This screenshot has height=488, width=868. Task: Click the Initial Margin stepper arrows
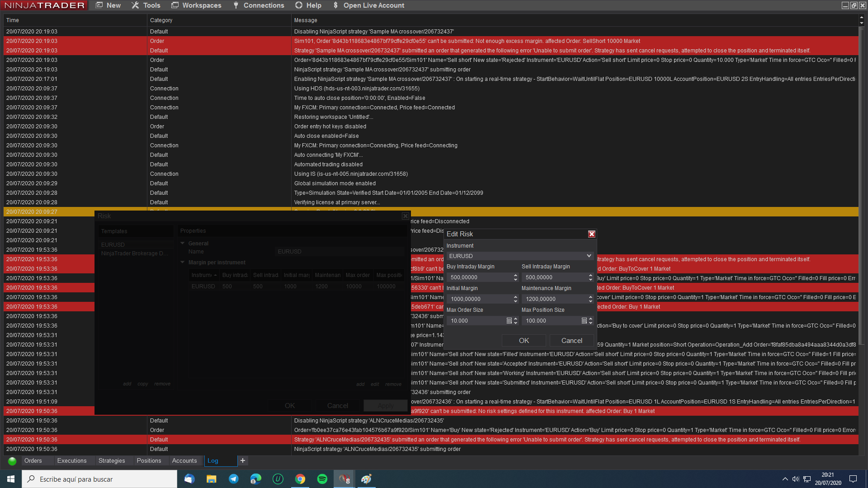click(515, 299)
